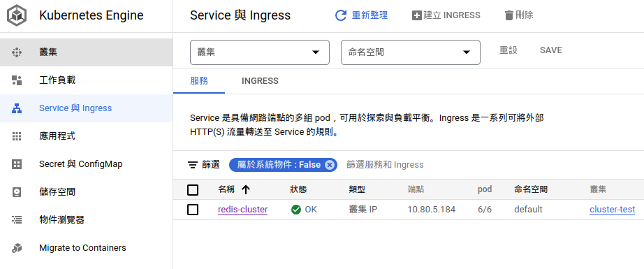Open 叢集 in the sidebar menu
This screenshot has width=644, height=269.
86,52
